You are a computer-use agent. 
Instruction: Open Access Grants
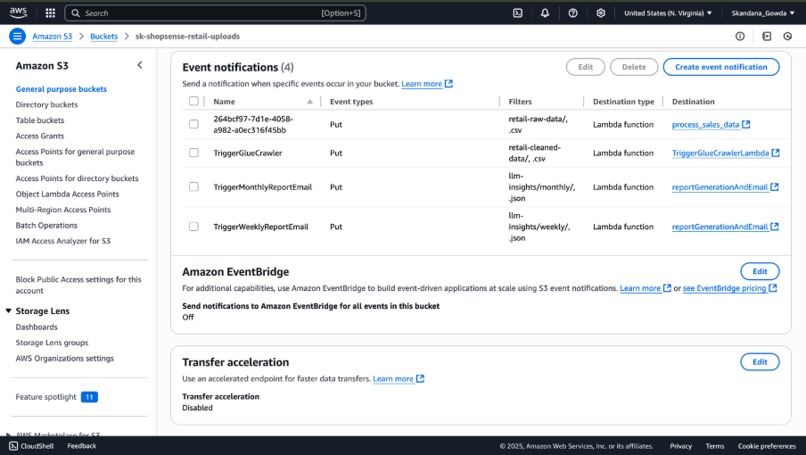pyautogui.click(x=40, y=136)
